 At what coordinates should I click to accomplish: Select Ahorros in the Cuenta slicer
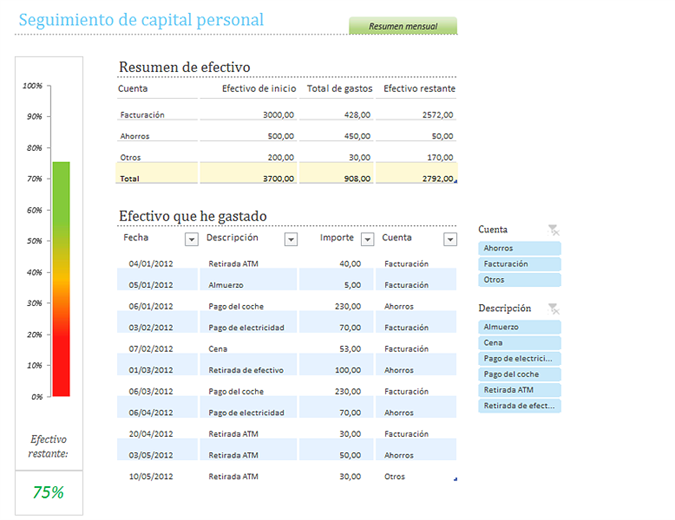point(520,248)
